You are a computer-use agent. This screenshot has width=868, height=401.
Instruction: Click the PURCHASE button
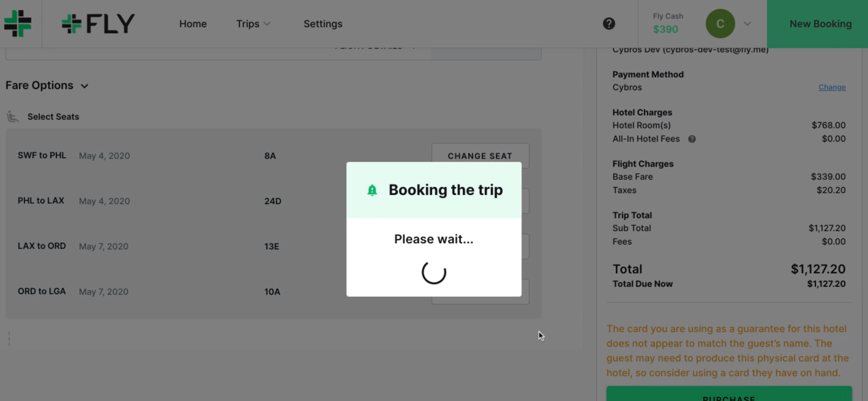pyautogui.click(x=729, y=394)
